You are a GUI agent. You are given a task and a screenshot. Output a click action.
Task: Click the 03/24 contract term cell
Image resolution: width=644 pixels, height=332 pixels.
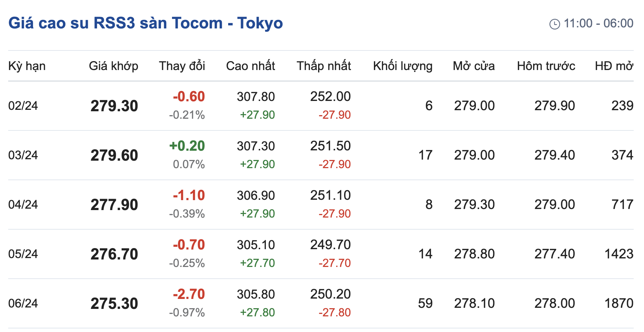pyautogui.click(x=23, y=155)
